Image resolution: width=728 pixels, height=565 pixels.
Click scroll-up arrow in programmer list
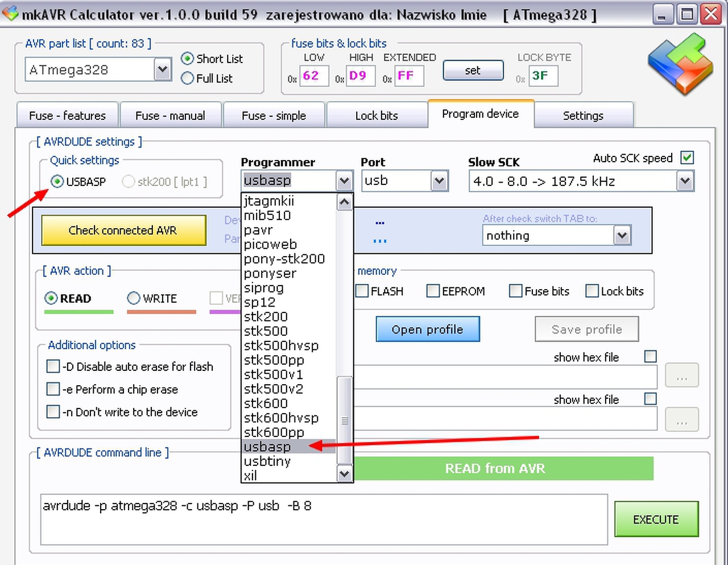[344, 202]
